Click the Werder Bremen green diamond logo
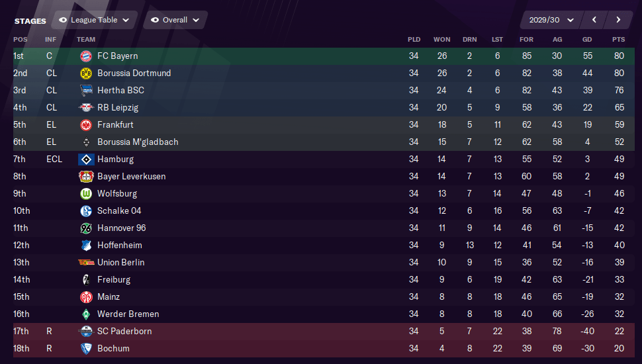Viewport: 642px width, 364px height. pos(86,314)
